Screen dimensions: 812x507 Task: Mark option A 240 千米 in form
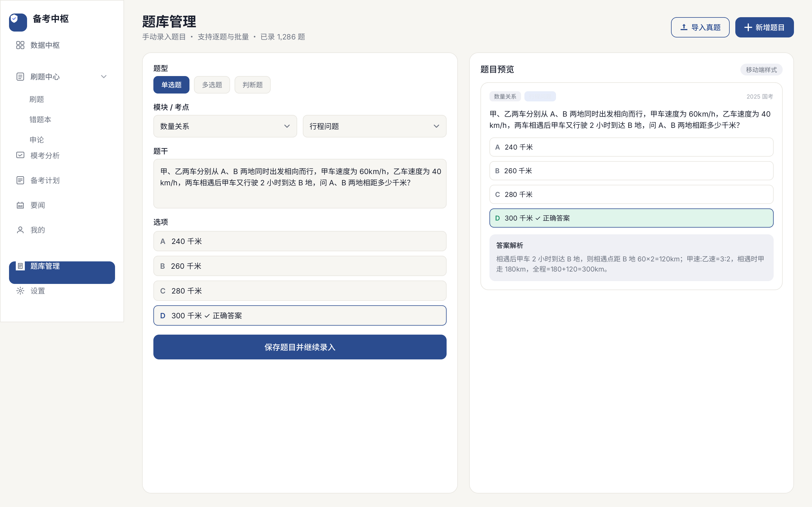(x=300, y=241)
